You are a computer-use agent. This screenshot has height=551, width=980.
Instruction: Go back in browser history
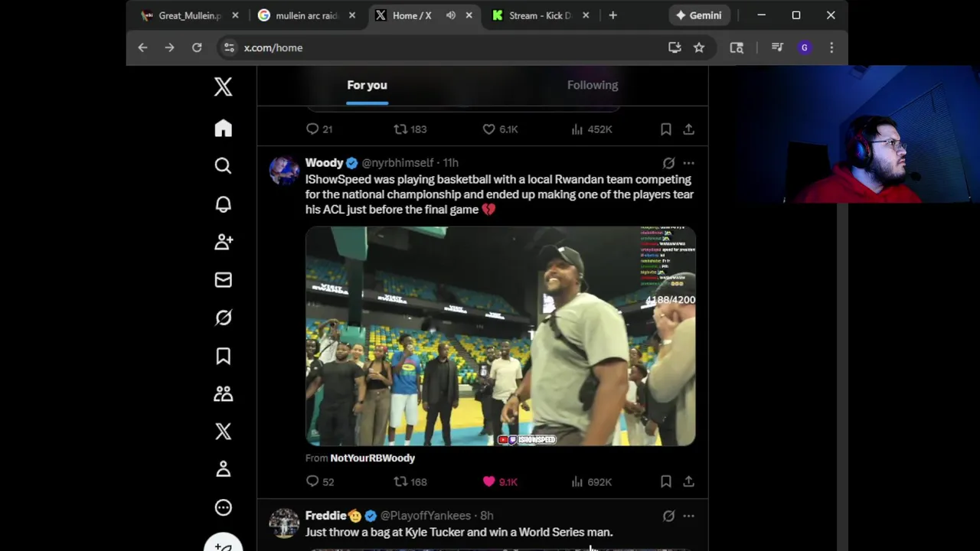tap(142, 47)
